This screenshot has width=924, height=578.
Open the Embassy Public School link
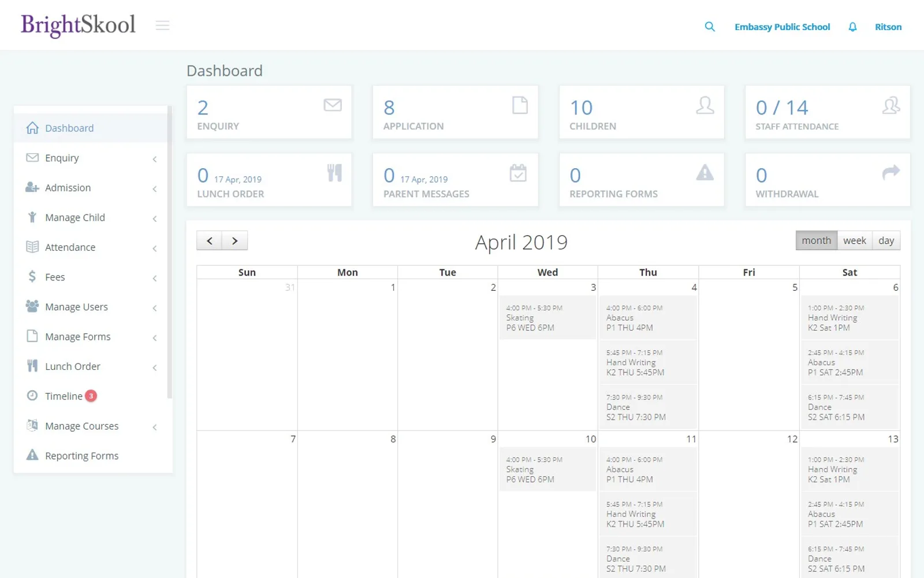pyautogui.click(x=782, y=27)
